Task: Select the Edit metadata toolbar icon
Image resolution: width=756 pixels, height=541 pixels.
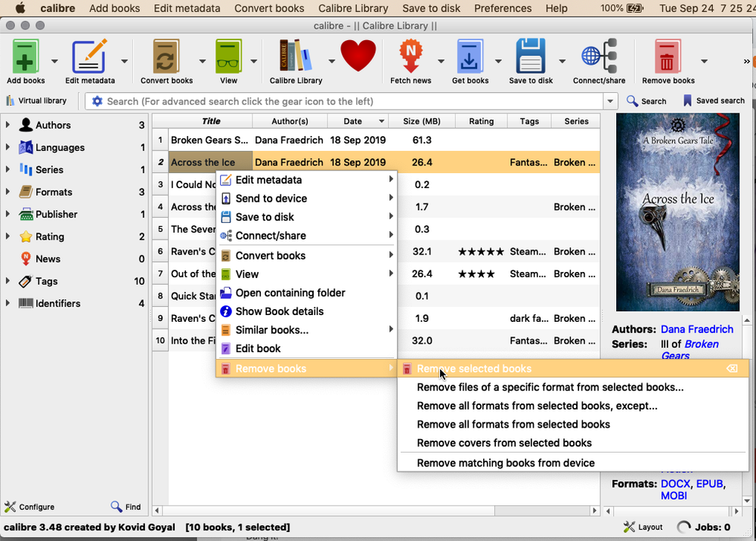Action: [x=91, y=57]
